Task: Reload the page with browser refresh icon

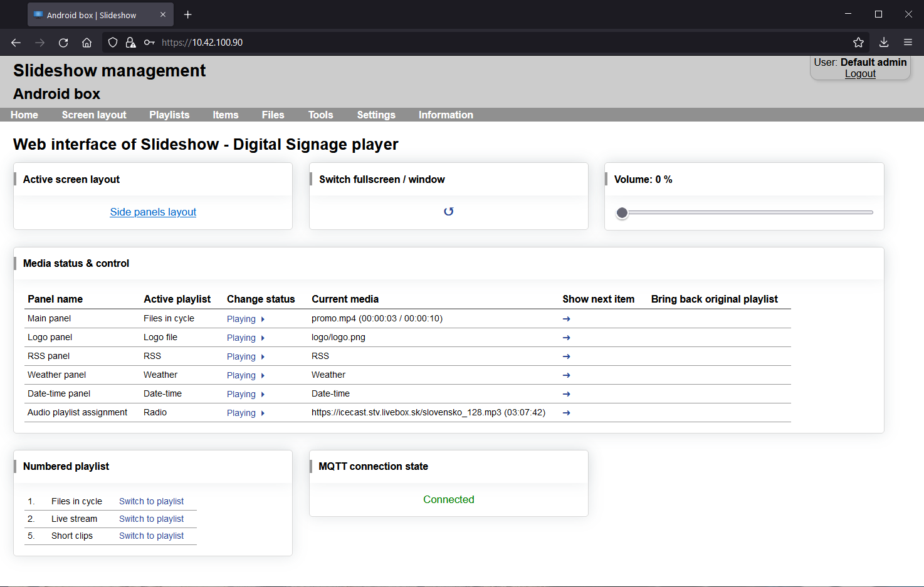Action: click(x=63, y=43)
